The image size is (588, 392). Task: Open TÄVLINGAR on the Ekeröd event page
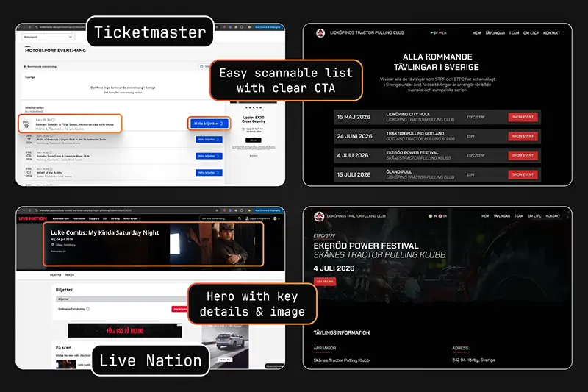pos(502,216)
